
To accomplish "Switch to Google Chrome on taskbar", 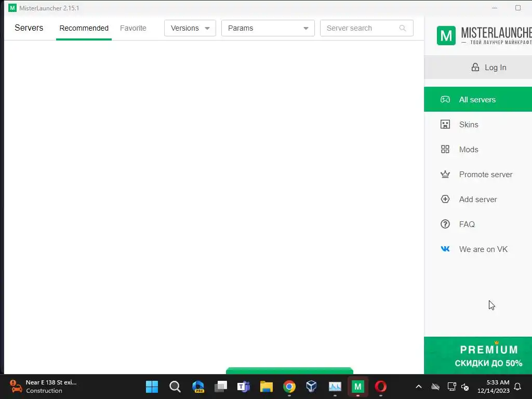I will click(x=289, y=387).
